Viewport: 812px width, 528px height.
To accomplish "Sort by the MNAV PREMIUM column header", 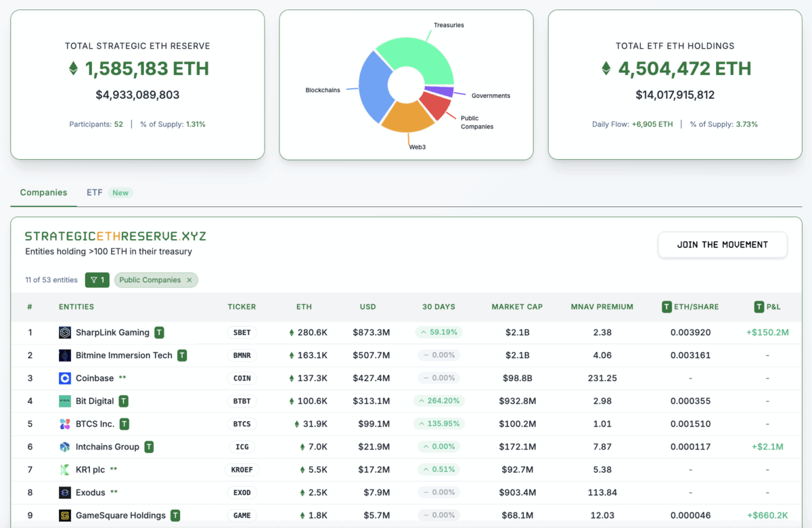I will pyautogui.click(x=602, y=307).
